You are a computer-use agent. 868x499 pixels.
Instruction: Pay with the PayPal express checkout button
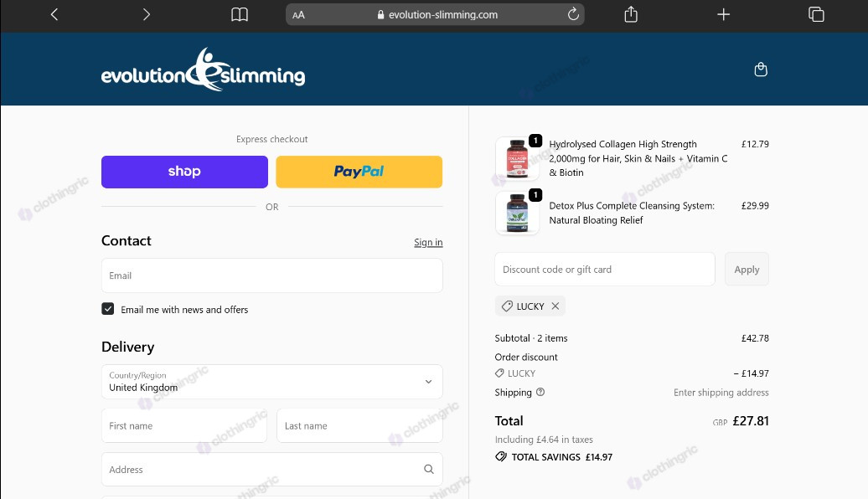coord(359,172)
